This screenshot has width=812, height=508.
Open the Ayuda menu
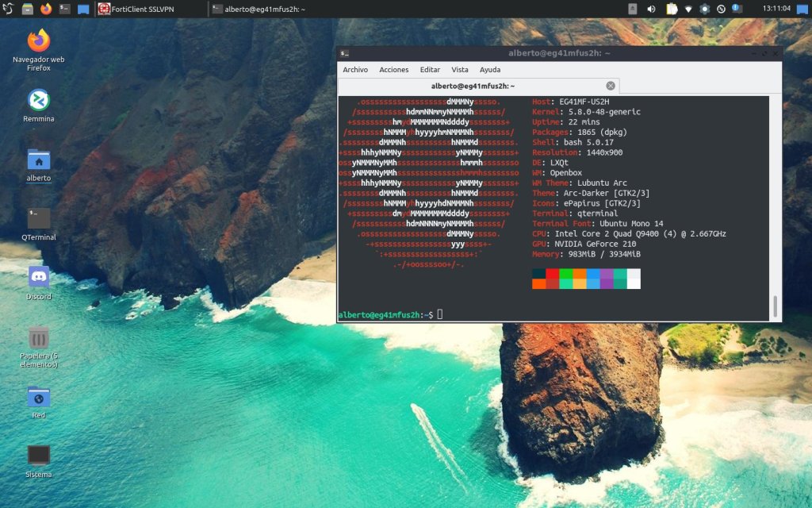tap(490, 70)
